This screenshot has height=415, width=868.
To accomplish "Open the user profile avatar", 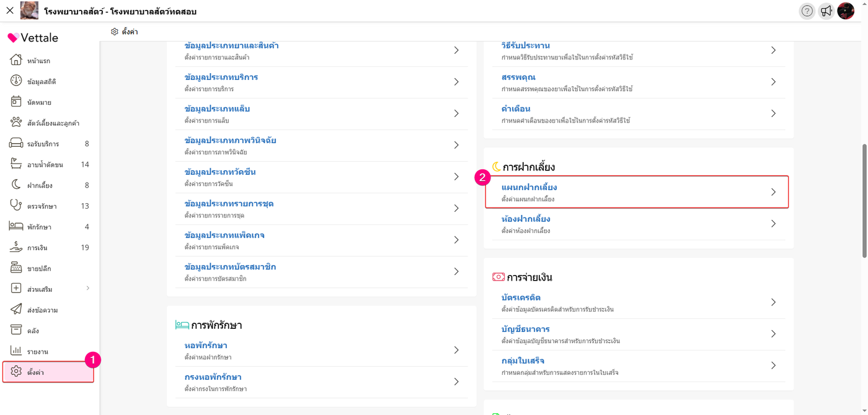I will tap(846, 11).
